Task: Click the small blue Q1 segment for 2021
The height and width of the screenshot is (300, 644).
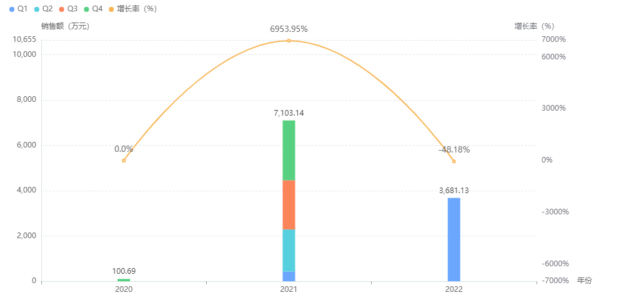Action: (x=289, y=276)
